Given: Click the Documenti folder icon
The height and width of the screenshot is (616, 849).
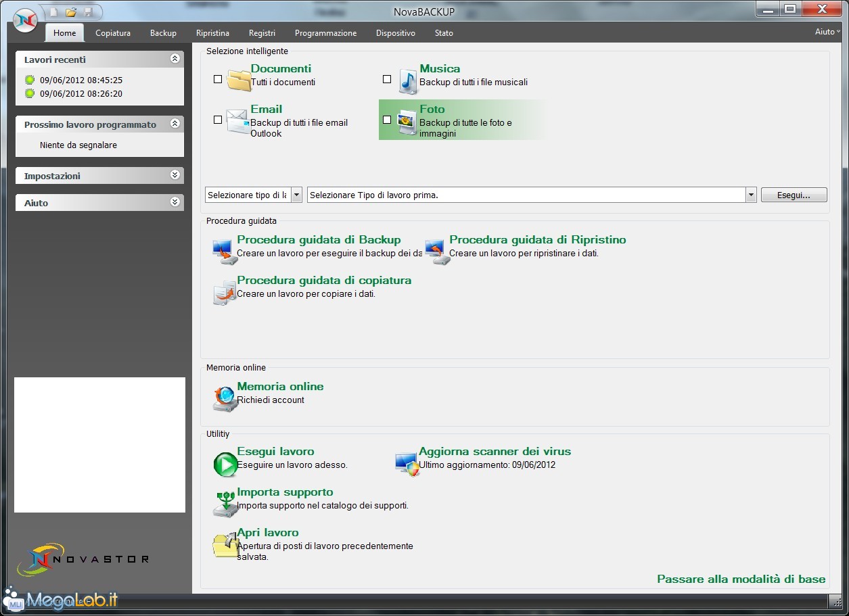Looking at the screenshot, I should [239, 79].
